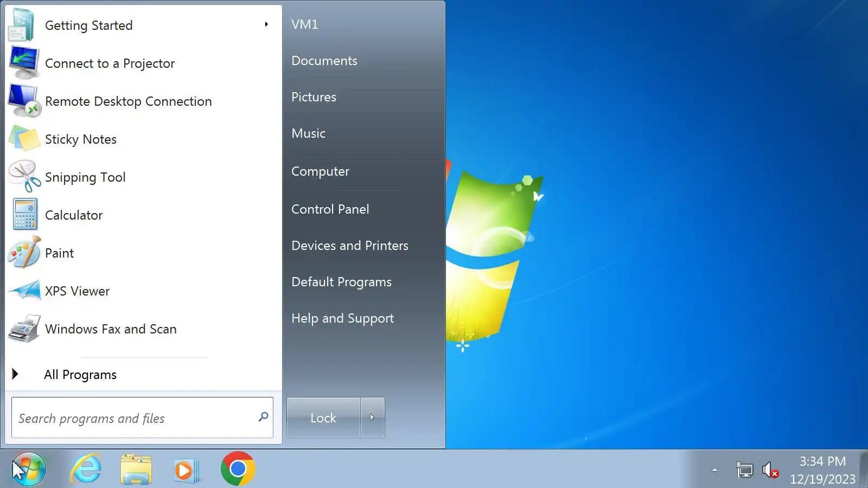Click the network tray icon
The image size is (868, 488).
[x=744, y=470]
